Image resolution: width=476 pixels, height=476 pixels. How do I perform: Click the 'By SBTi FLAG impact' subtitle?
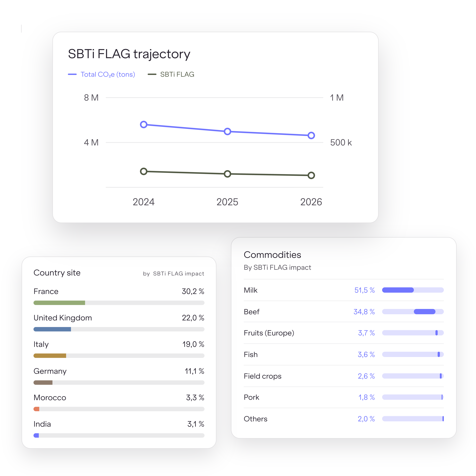277,268
